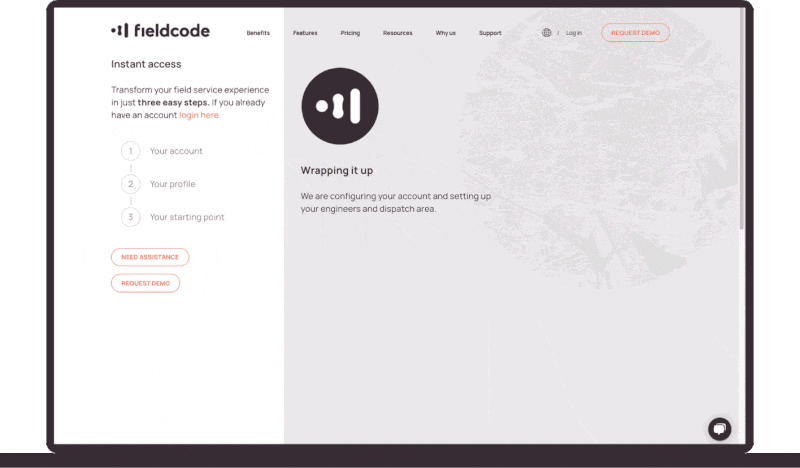Open the globe language selector

(x=546, y=33)
